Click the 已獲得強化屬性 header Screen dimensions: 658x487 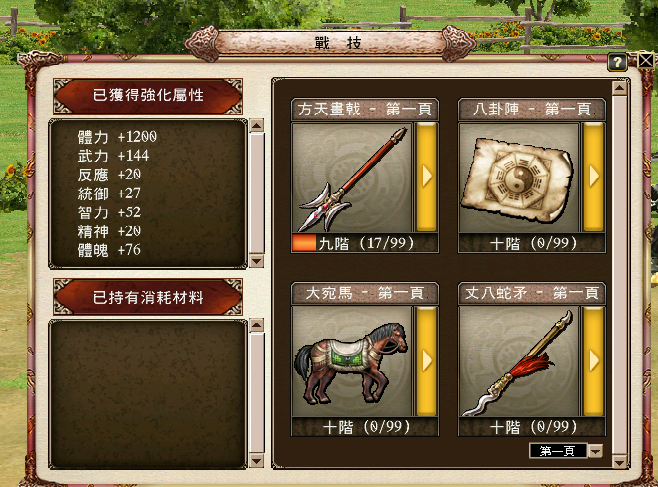[x=148, y=96]
